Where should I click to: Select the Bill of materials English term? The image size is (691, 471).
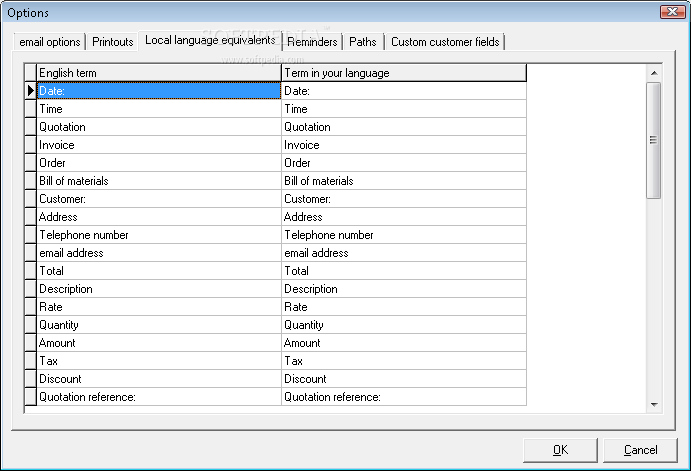pyautogui.click(x=159, y=181)
